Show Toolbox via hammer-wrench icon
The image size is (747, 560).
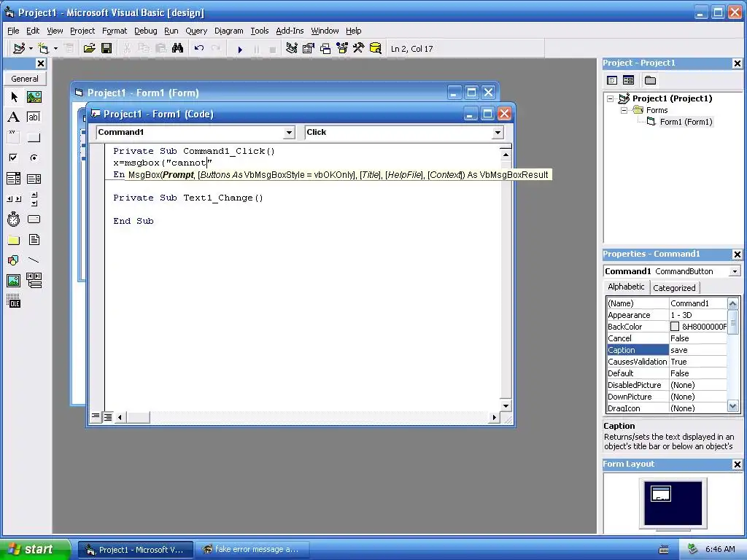(x=358, y=48)
